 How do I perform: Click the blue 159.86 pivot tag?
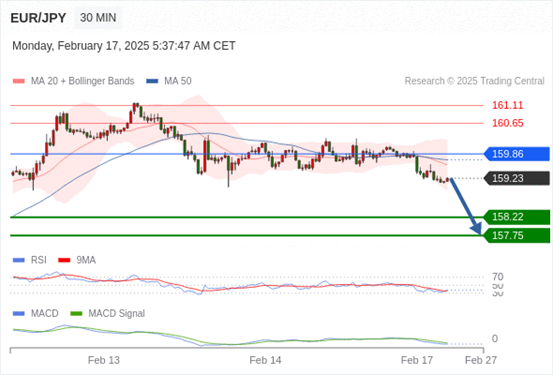click(x=517, y=154)
